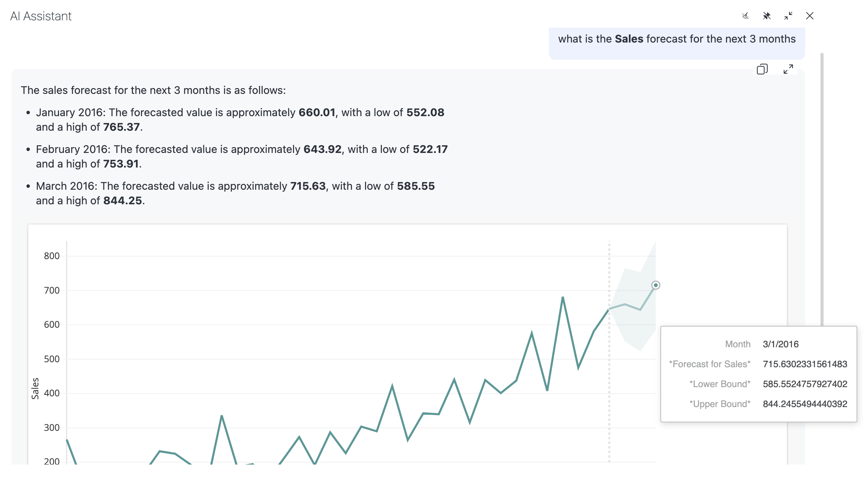The width and height of the screenshot is (868, 496).
Task: Click the Forecast for Sales tooltip value
Action: click(804, 364)
